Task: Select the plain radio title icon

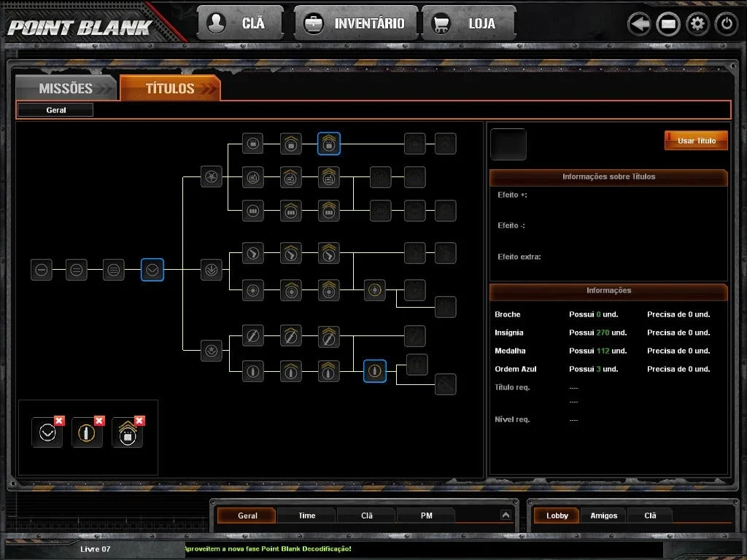Action: click(x=253, y=177)
